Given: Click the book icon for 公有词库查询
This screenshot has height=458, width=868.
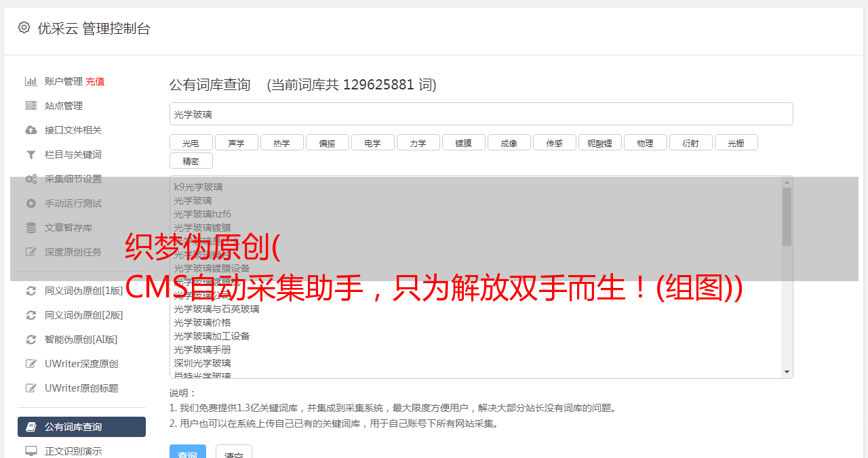Looking at the screenshot, I should pos(31,427).
